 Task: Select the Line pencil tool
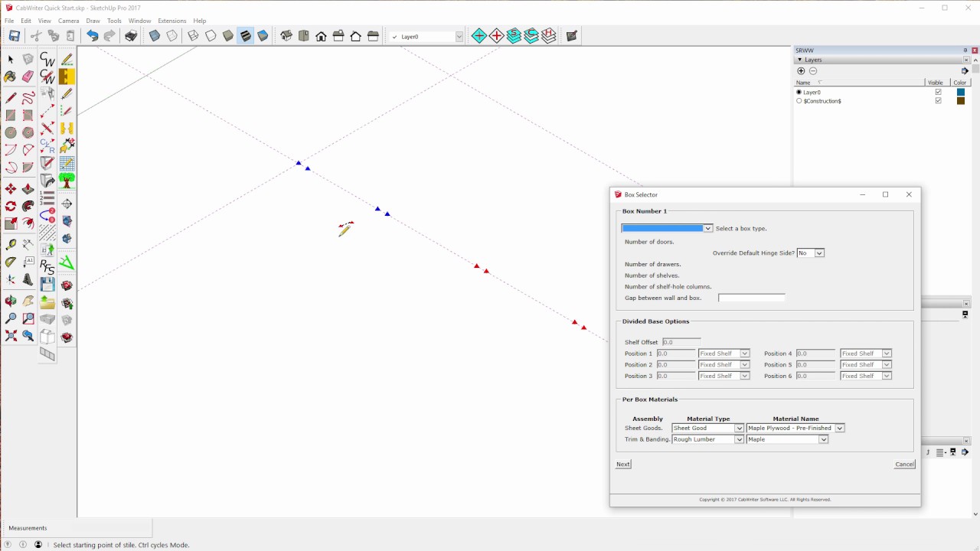[11, 98]
